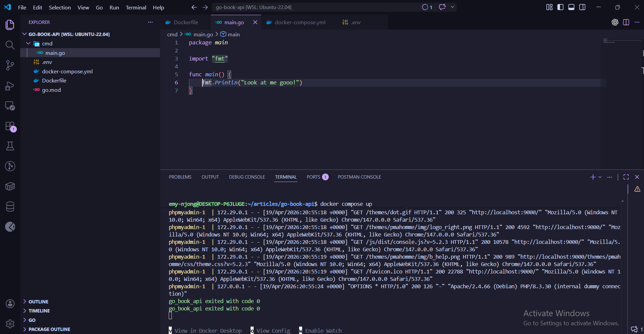Toggle the primary side bar visibility

tap(560, 7)
